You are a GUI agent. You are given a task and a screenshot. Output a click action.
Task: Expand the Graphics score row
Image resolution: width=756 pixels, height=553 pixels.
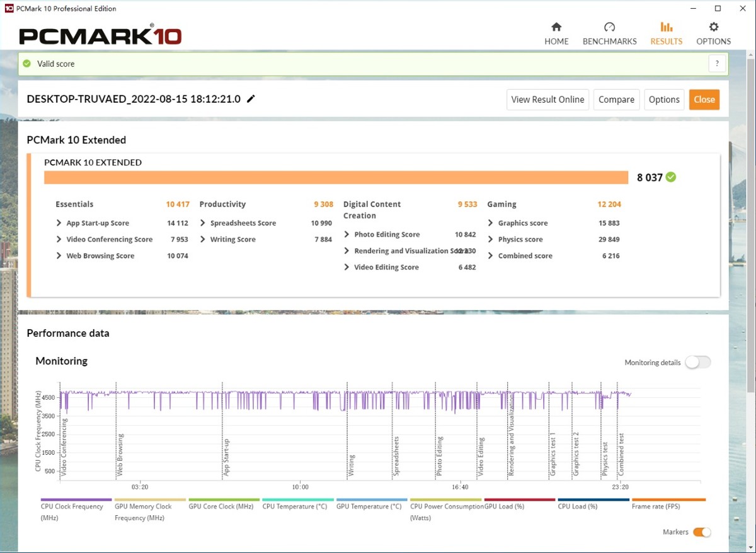click(x=491, y=223)
